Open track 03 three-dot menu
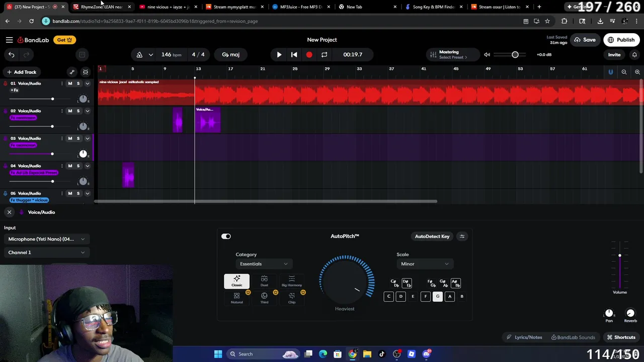Image resolution: width=644 pixels, height=362 pixels. (62, 138)
